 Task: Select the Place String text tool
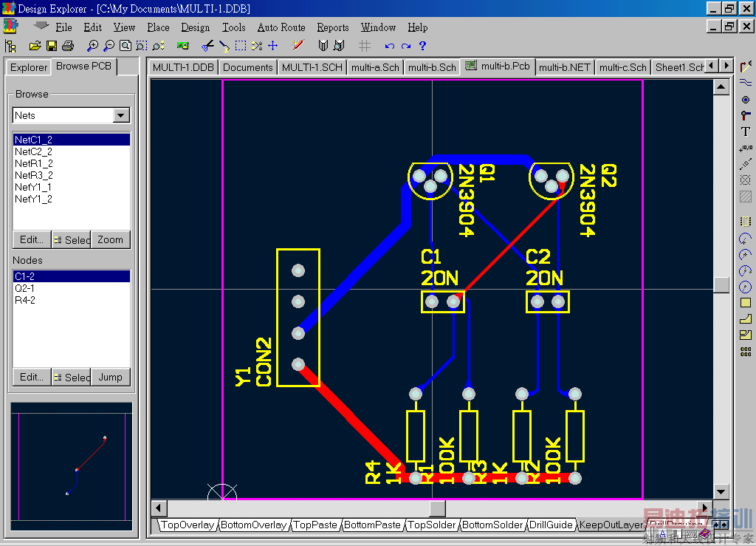pyautogui.click(x=744, y=132)
